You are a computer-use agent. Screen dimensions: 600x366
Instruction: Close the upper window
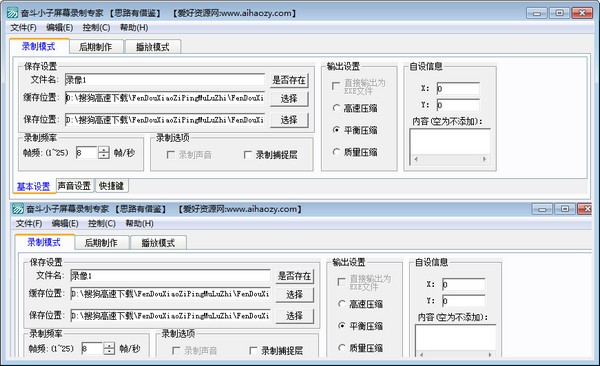(582, 13)
